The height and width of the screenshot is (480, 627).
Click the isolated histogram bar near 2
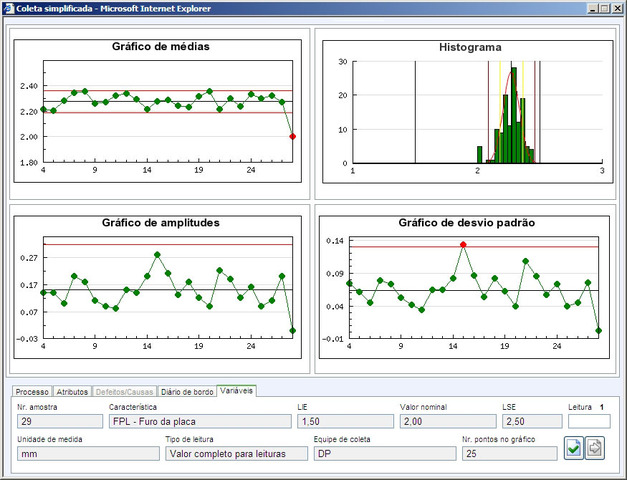click(479, 155)
